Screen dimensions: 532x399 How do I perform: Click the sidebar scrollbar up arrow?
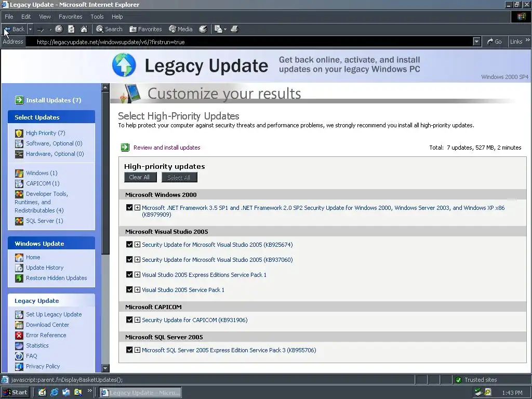[x=105, y=87]
